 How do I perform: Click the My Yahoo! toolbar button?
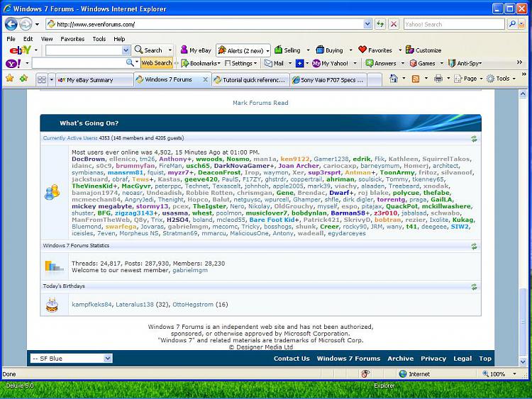(x=330, y=63)
